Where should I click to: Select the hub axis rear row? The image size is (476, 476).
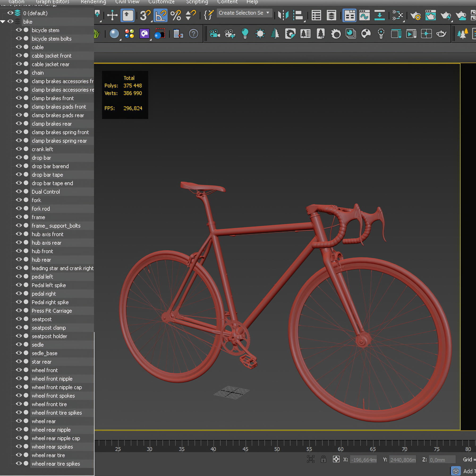pos(62,243)
